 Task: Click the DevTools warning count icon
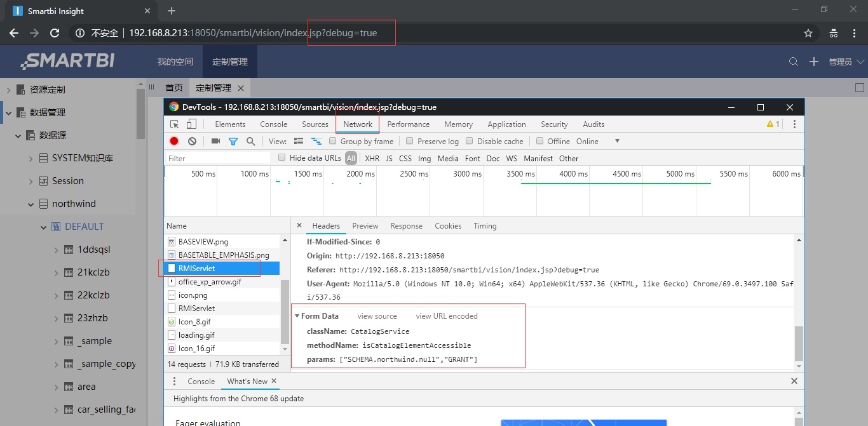point(773,124)
